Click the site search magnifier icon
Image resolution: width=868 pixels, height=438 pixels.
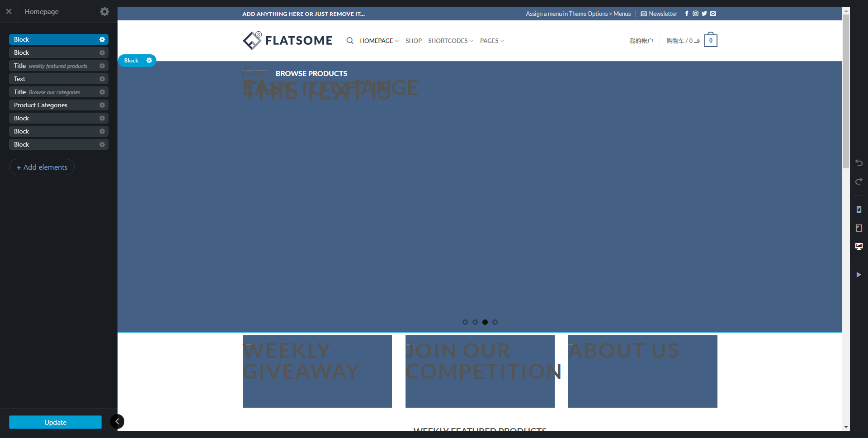pyautogui.click(x=350, y=41)
